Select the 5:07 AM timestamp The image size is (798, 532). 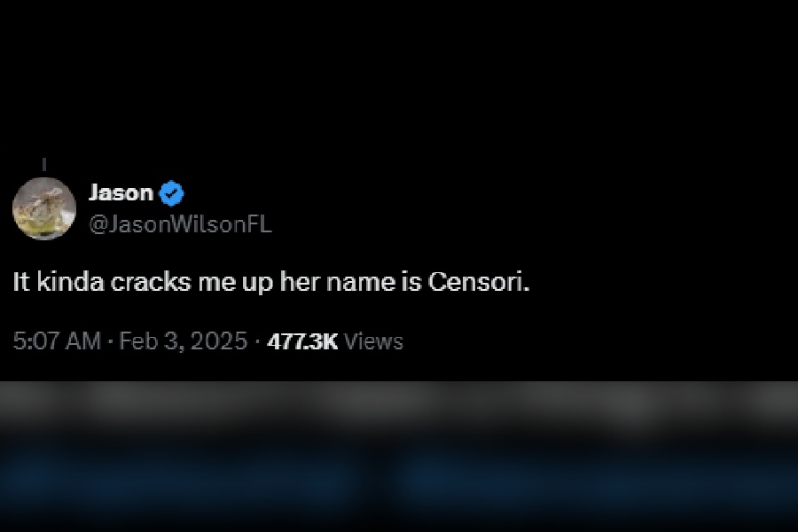tap(57, 341)
